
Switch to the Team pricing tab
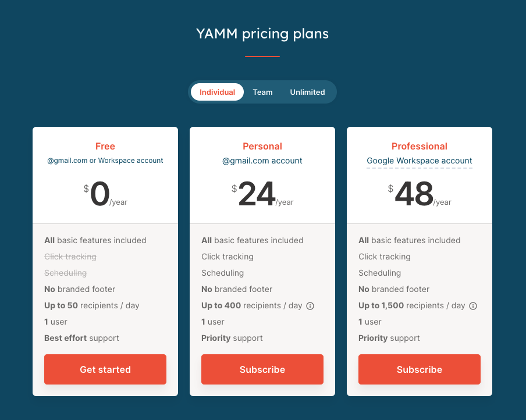(x=262, y=92)
